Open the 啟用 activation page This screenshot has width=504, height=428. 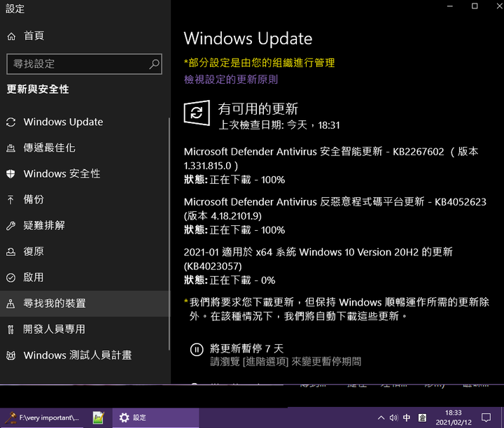[x=34, y=277]
